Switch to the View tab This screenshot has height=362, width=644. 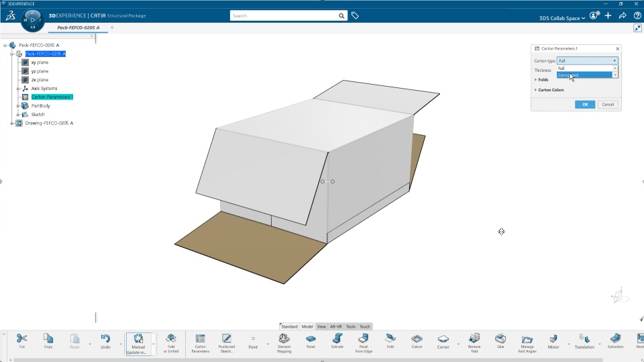coord(321,326)
